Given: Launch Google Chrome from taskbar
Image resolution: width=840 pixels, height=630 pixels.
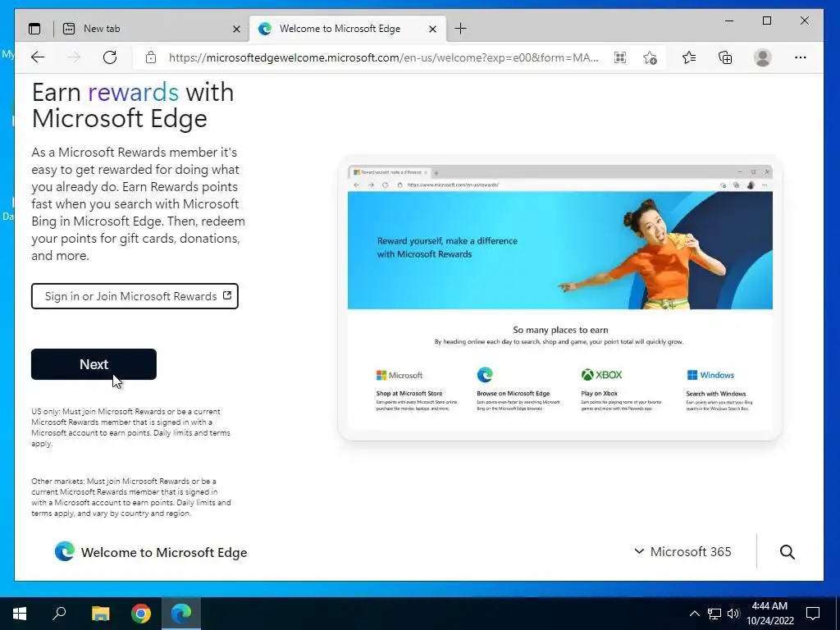Looking at the screenshot, I should pyautogui.click(x=141, y=614).
